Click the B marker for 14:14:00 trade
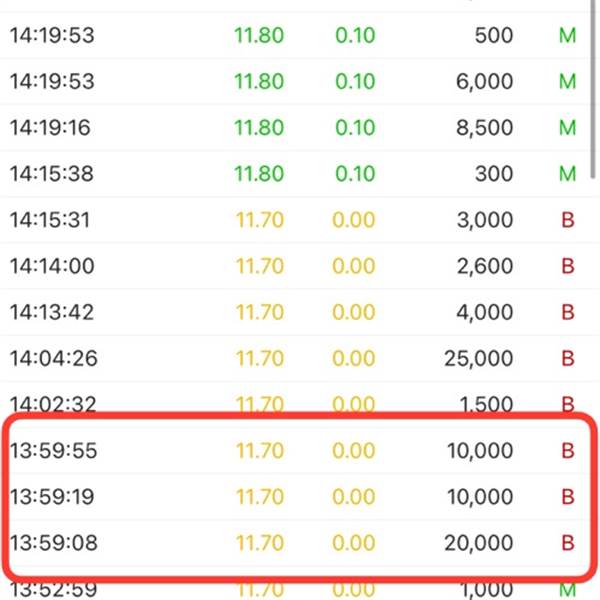This screenshot has width=600, height=600. click(x=568, y=266)
